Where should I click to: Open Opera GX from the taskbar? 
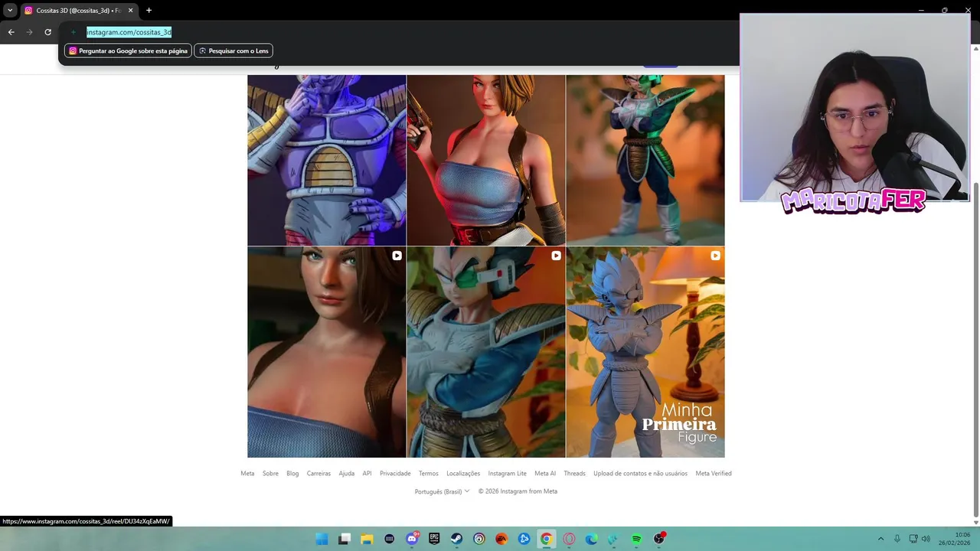tap(569, 539)
